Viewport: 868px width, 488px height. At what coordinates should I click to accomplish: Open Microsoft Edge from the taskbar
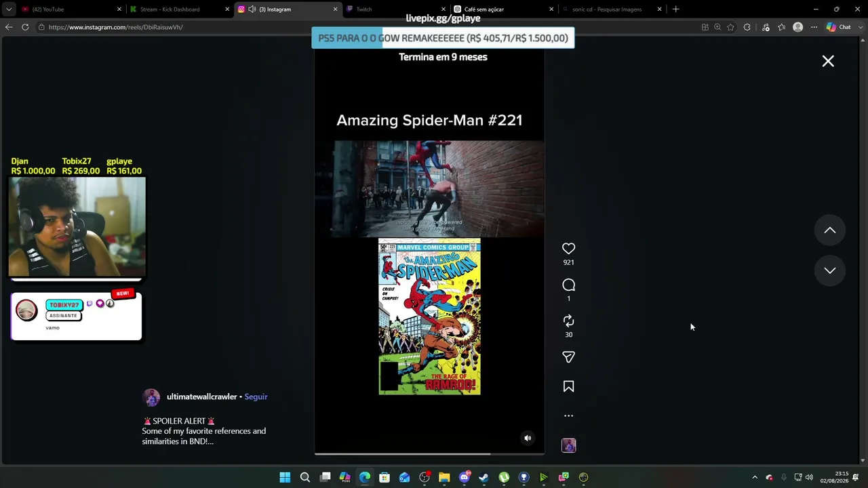[365, 477]
